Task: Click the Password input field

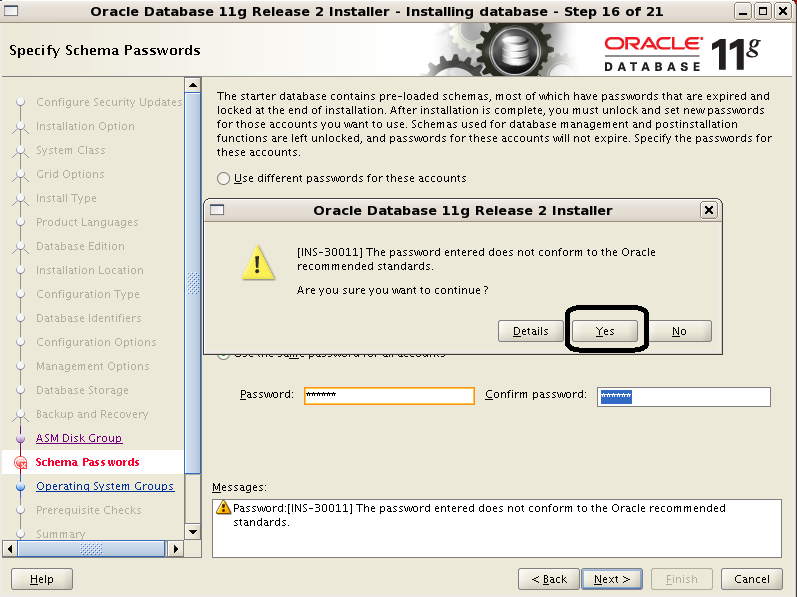Action: tap(388, 396)
